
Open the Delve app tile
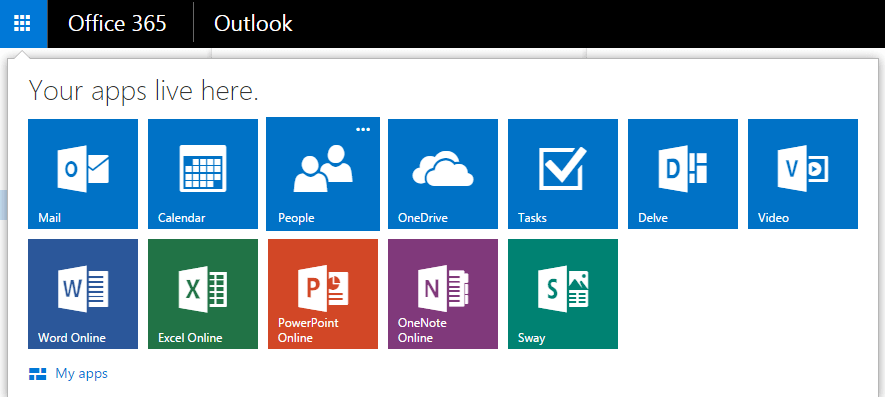(x=683, y=174)
